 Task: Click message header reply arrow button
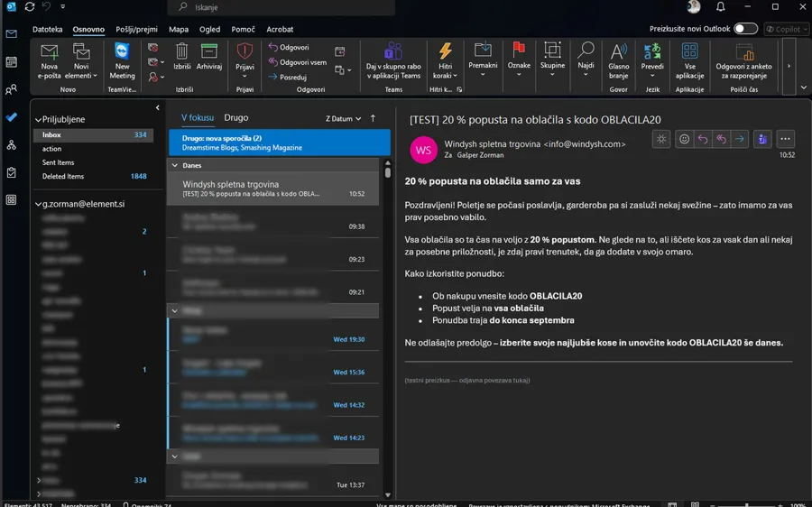[x=703, y=139]
